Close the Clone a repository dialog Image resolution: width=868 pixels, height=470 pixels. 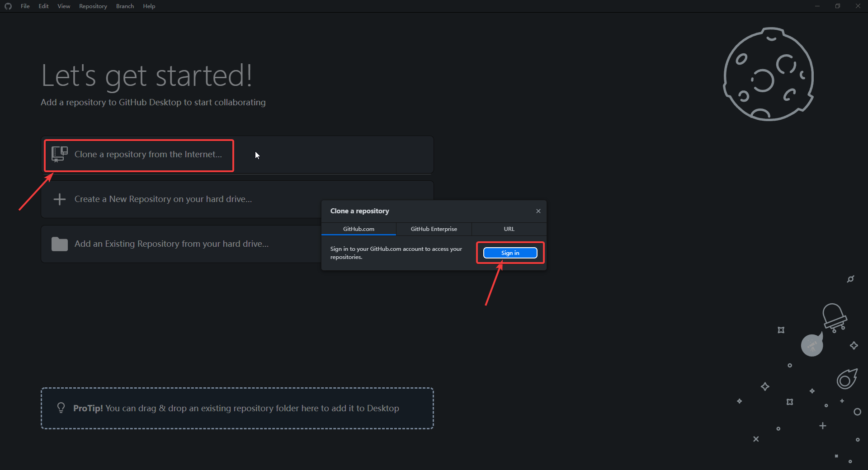click(538, 211)
